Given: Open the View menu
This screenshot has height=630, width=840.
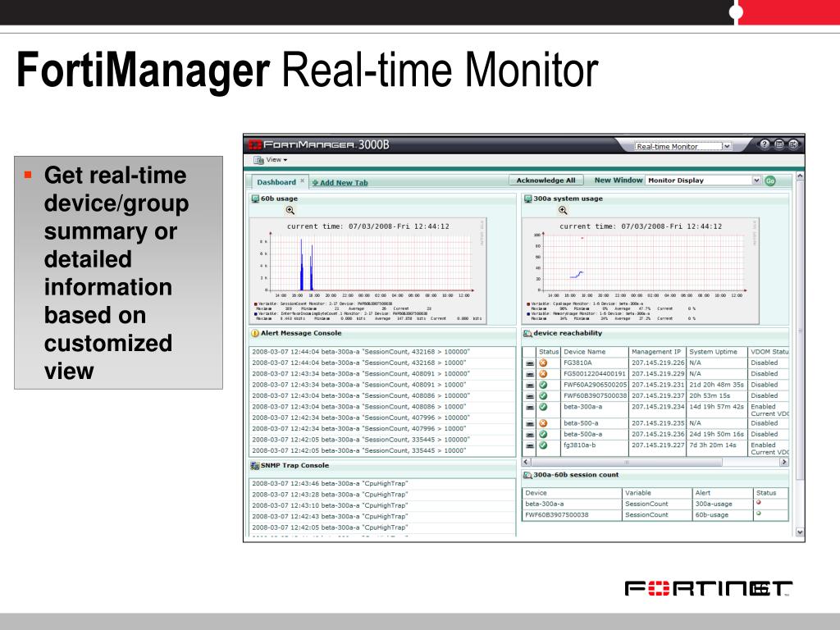Looking at the screenshot, I should (x=276, y=160).
